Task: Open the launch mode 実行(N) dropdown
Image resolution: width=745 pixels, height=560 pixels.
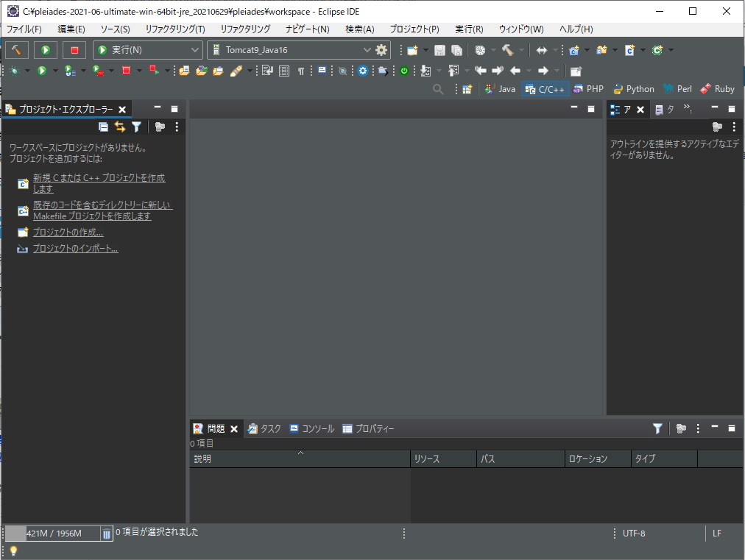Action: point(148,50)
